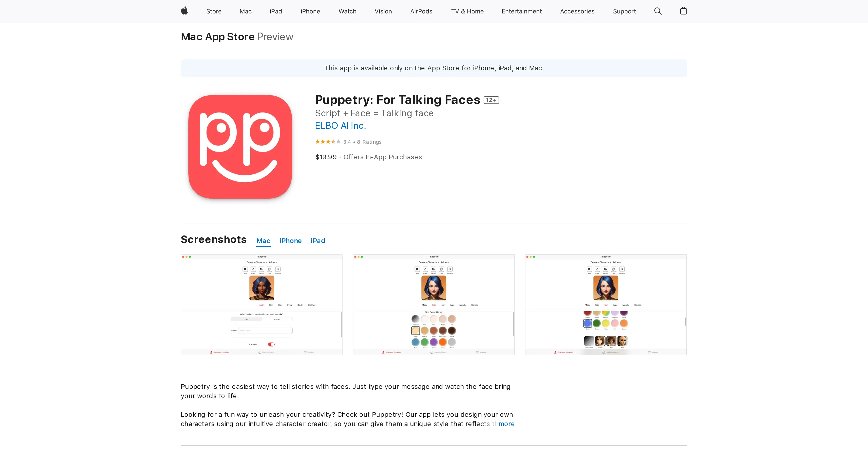Click the star rating icons
868x453 pixels.
click(x=328, y=142)
